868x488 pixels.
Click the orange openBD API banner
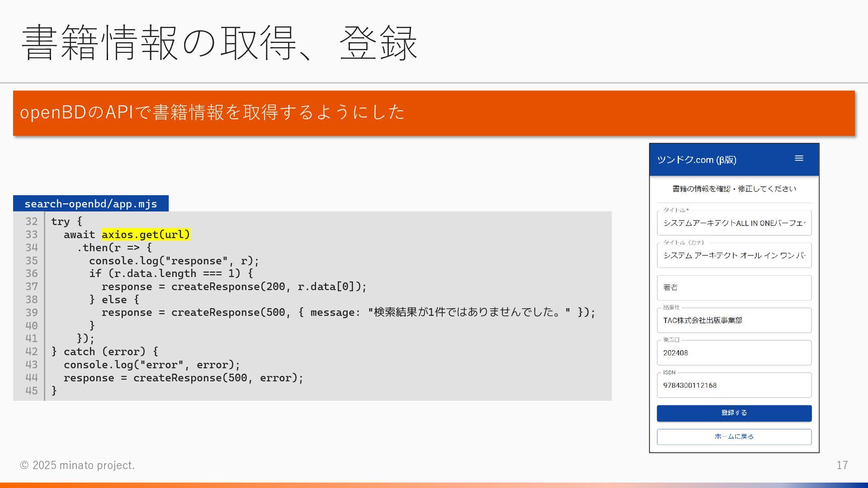point(433,113)
